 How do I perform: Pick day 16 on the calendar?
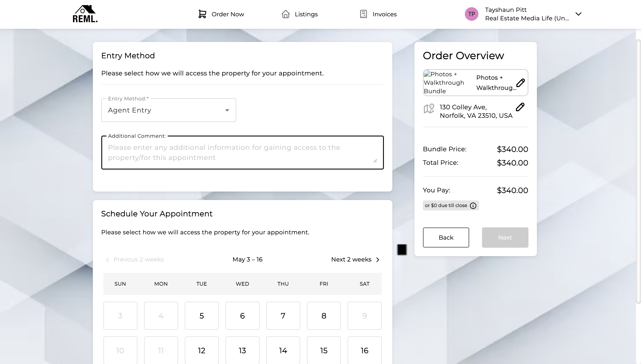coord(365,350)
